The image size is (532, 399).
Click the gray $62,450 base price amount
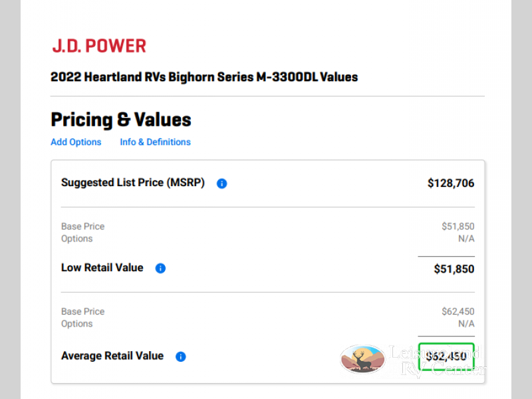(x=458, y=311)
